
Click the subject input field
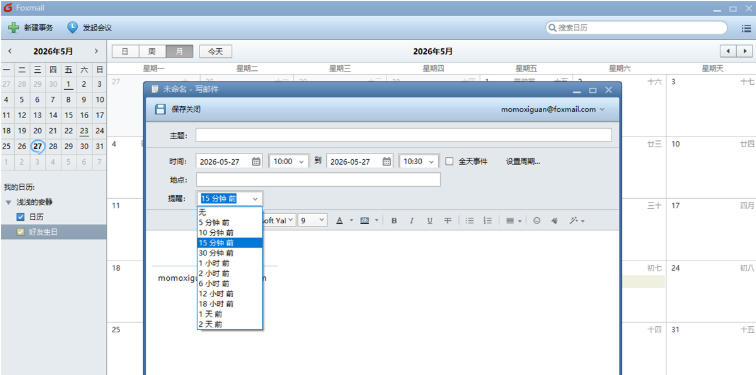pos(404,135)
